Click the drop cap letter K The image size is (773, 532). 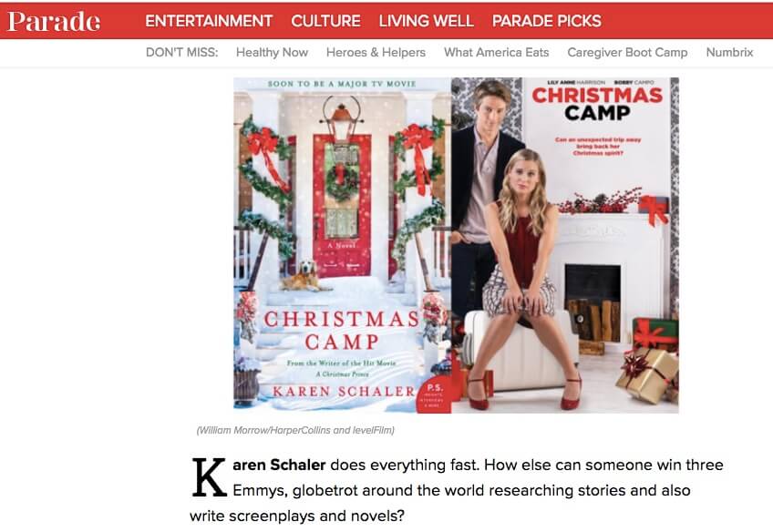209,477
